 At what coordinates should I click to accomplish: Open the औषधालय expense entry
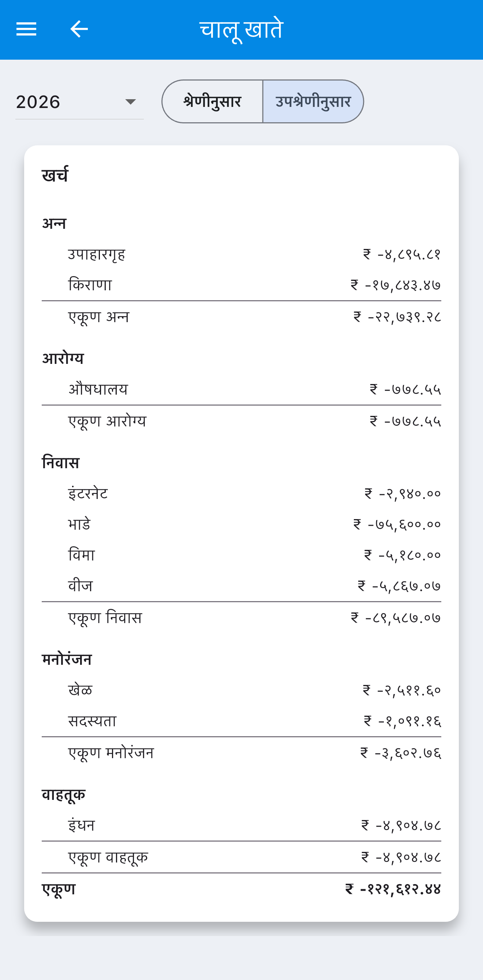coord(241,389)
